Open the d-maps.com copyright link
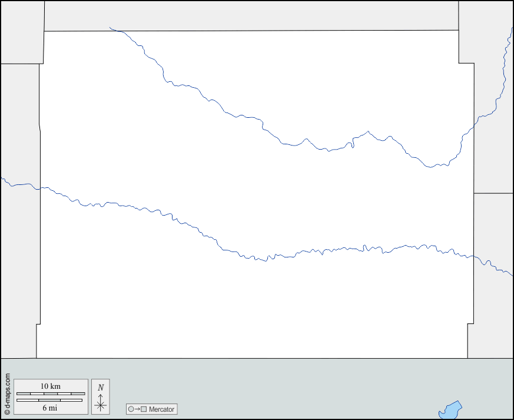 [x=7, y=391]
